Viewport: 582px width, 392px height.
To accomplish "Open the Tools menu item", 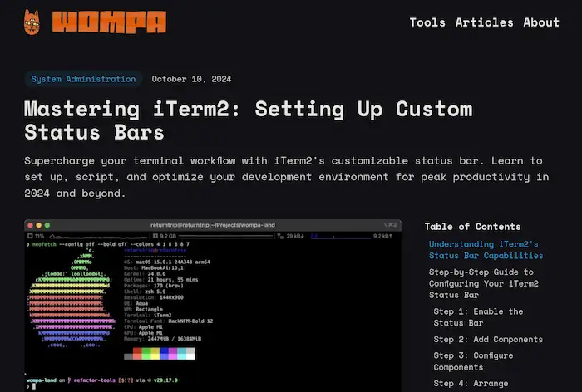I will (x=427, y=22).
